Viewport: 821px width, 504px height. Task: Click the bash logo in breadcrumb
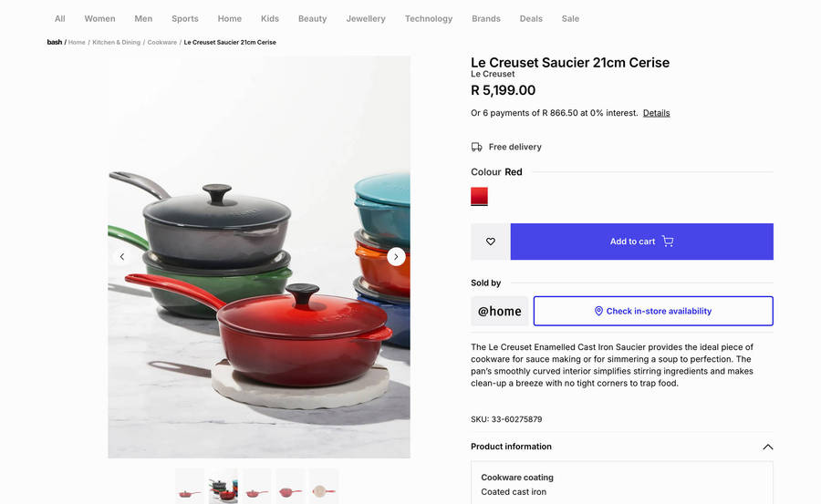55,42
